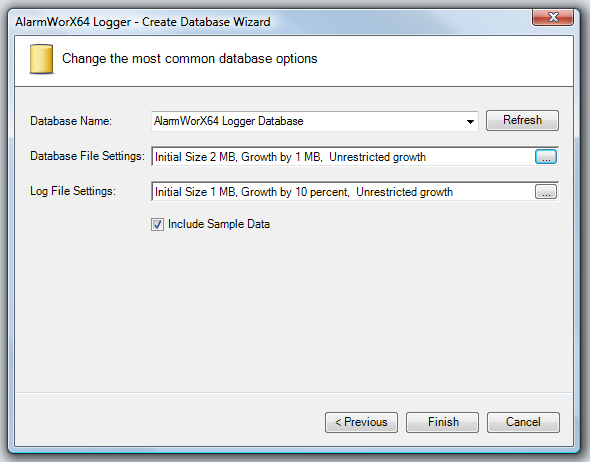Viewport: 590px width, 462px height.
Task: Click the Database File Settings text box
Action: point(343,157)
